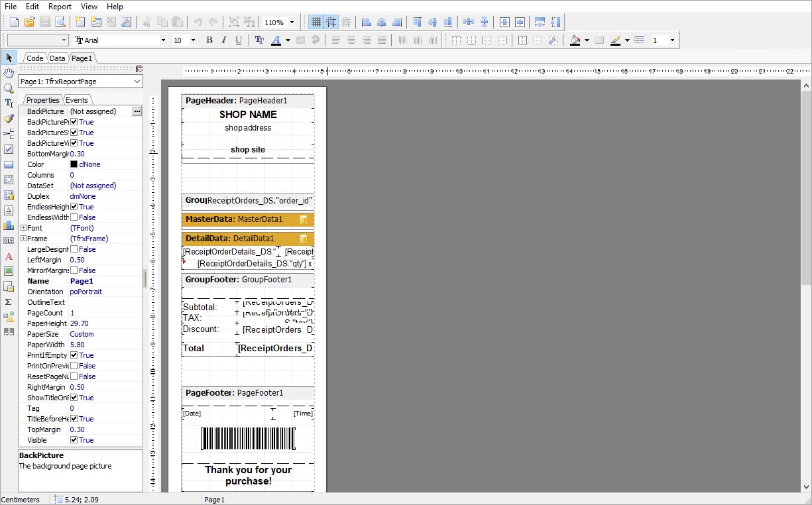Open the font color dropdown arrow
The height and width of the screenshot is (505, 812).
(288, 40)
